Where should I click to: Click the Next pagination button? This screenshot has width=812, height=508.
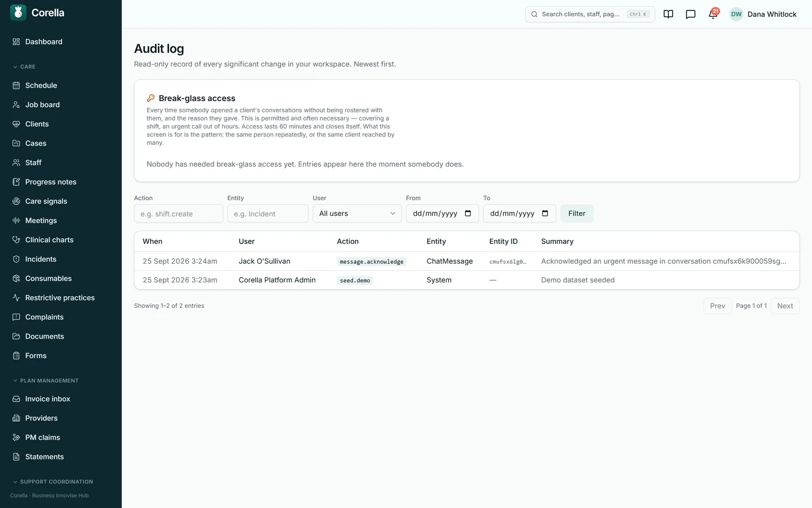(x=785, y=306)
